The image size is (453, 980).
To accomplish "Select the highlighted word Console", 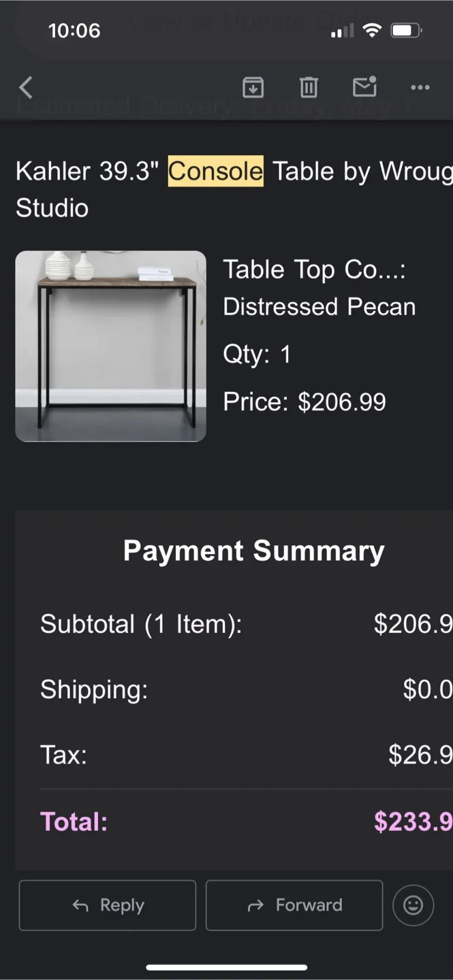I will [x=215, y=171].
